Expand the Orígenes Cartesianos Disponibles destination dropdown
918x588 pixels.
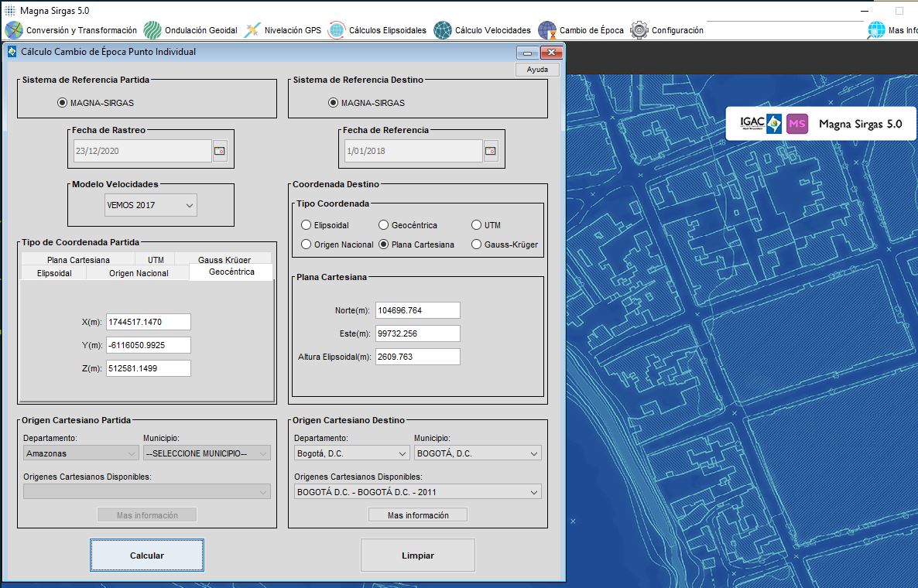click(x=417, y=492)
